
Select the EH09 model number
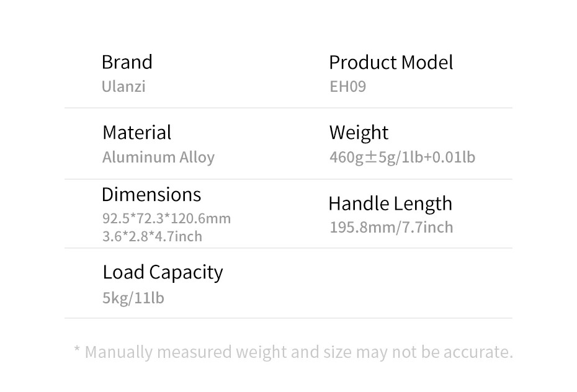(347, 86)
